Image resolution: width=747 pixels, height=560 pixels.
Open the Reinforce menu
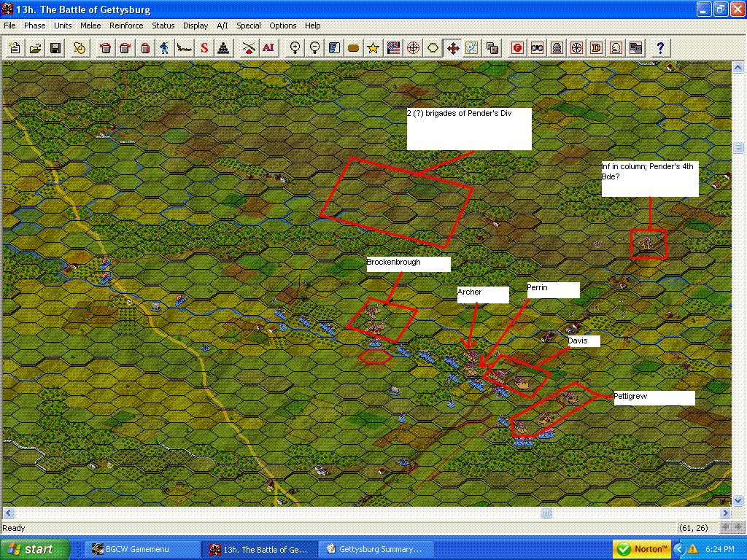126,26
